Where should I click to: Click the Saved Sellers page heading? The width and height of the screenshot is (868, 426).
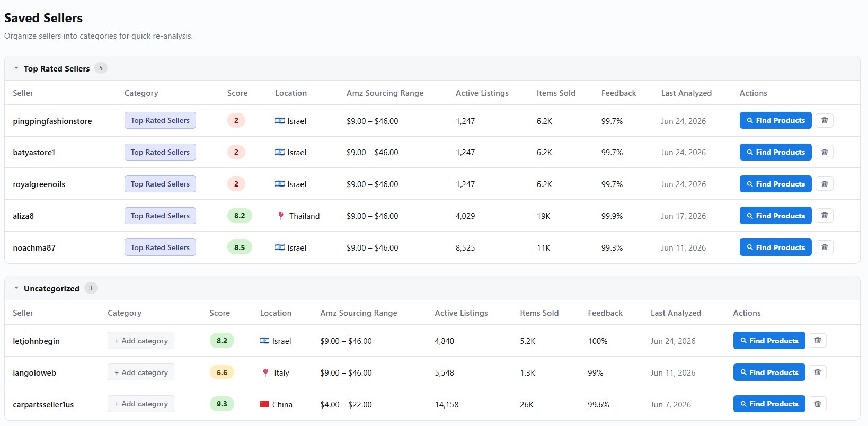[x=43, y=18]
